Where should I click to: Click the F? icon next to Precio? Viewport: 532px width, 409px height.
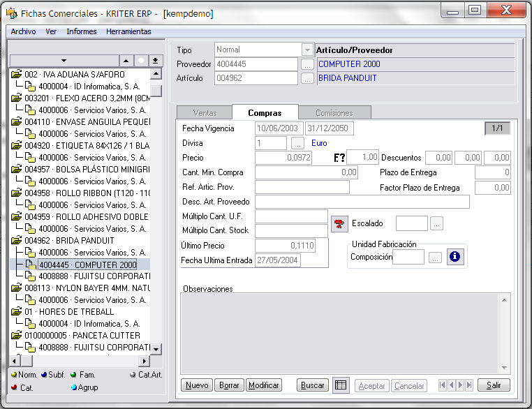tap(339, 158)
